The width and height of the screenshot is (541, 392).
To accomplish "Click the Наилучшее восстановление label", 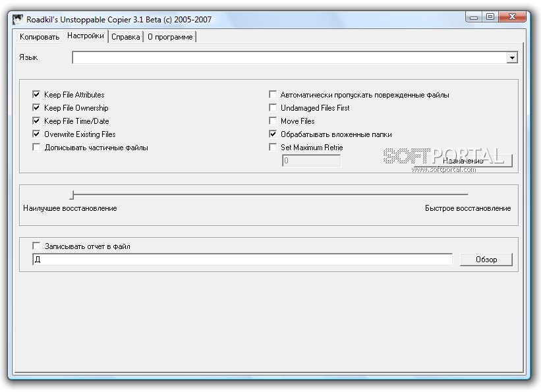I will click(x=70, y=208).
